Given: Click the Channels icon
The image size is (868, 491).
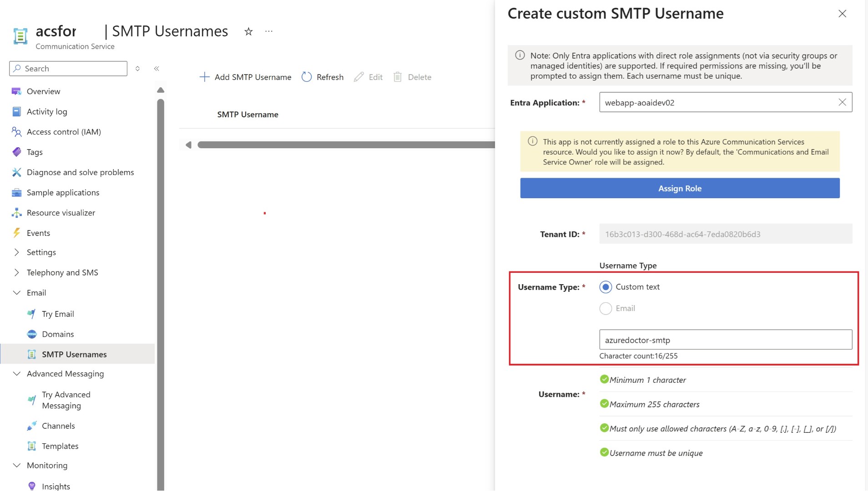Looking at the screenshot, I should [31, 426].
